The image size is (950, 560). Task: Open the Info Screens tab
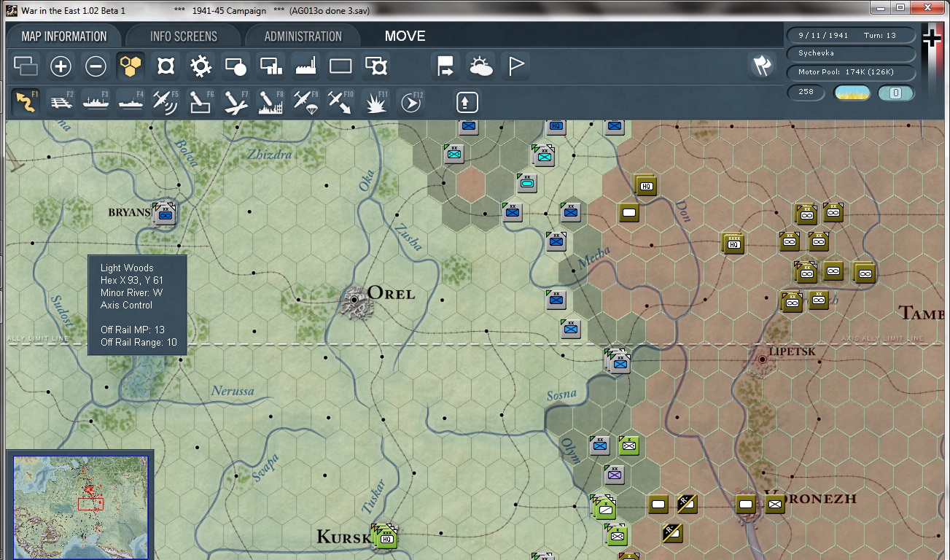tap(184, 36)
